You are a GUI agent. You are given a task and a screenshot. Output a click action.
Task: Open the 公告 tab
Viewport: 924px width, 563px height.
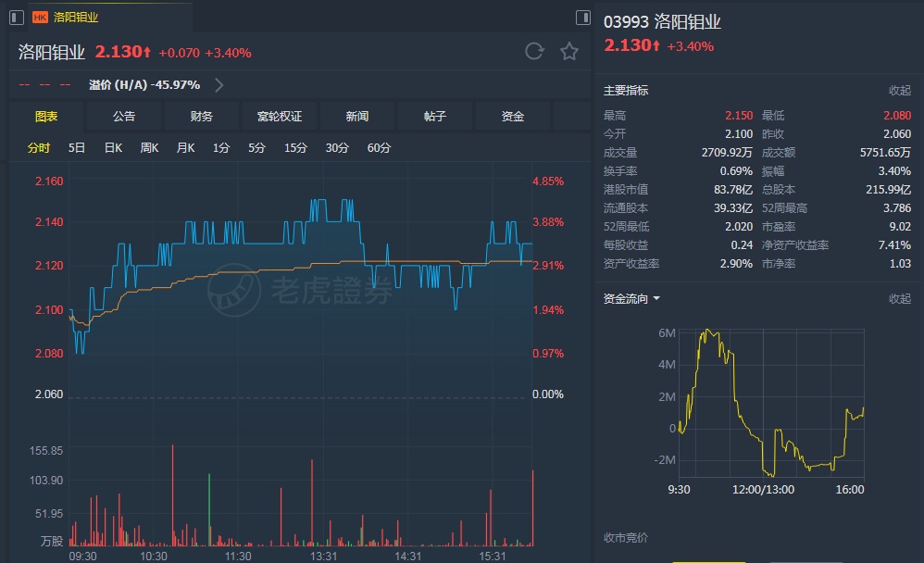124,116
